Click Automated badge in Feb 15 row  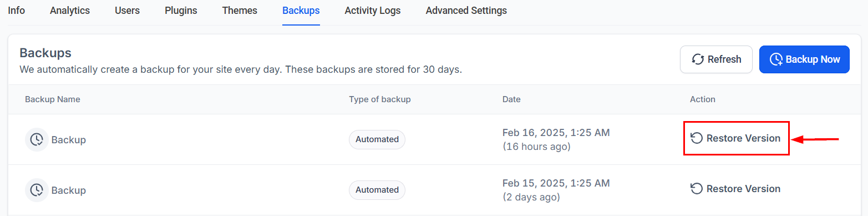[377, 190]
